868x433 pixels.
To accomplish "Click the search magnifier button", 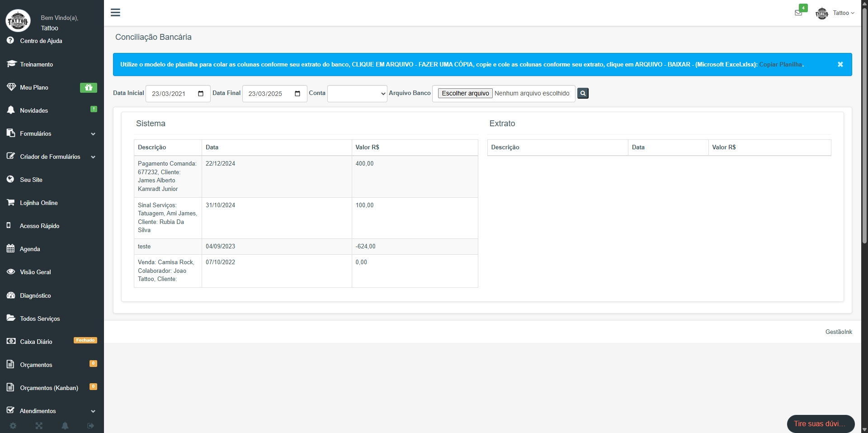I will coord(583,93).
